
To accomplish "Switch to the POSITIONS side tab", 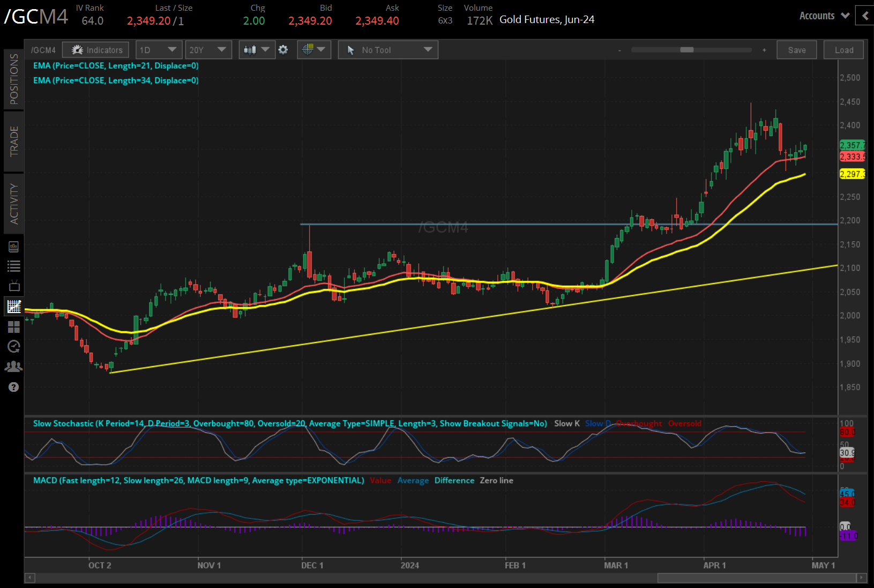I will point(14,79).
